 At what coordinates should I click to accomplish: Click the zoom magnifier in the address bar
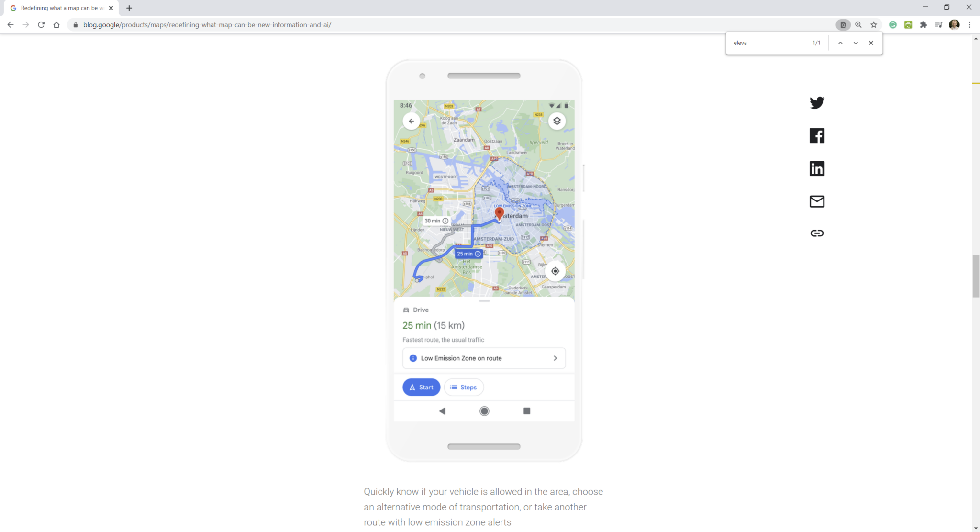click(x=858, y=24)
